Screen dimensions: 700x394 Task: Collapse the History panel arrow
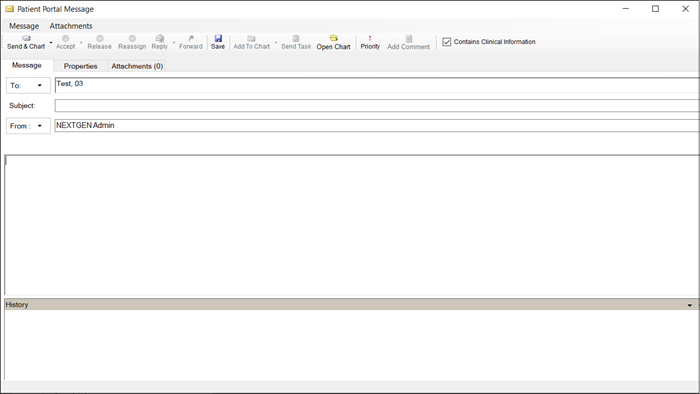689,305
